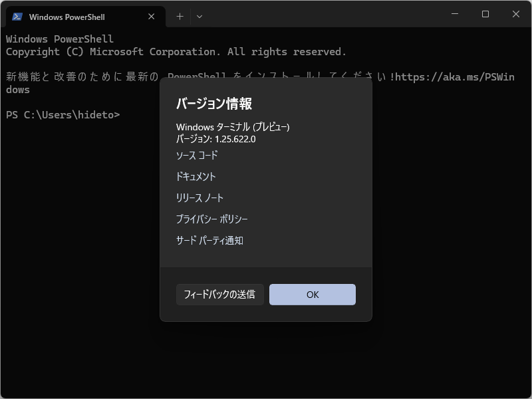View the リリース ノート
532x399 pixels.
(x=199, y=198)
